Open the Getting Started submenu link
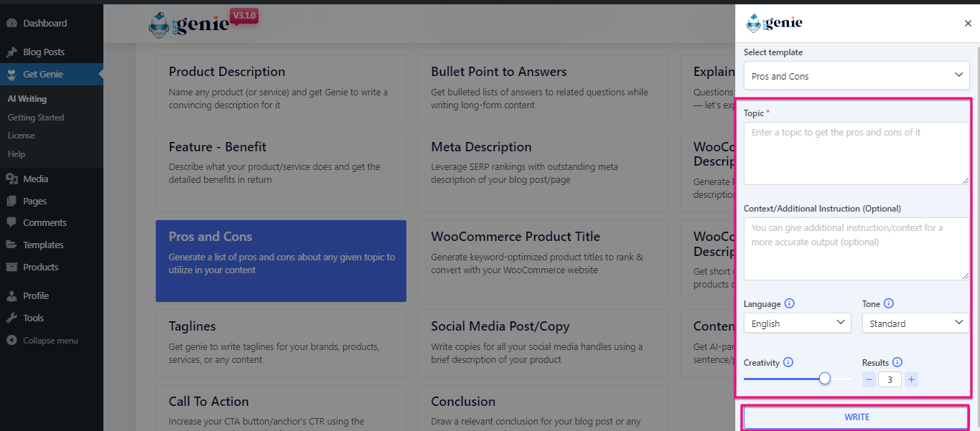Image resolution: width=980 pixels, height=431 pixels. (36, 118)
